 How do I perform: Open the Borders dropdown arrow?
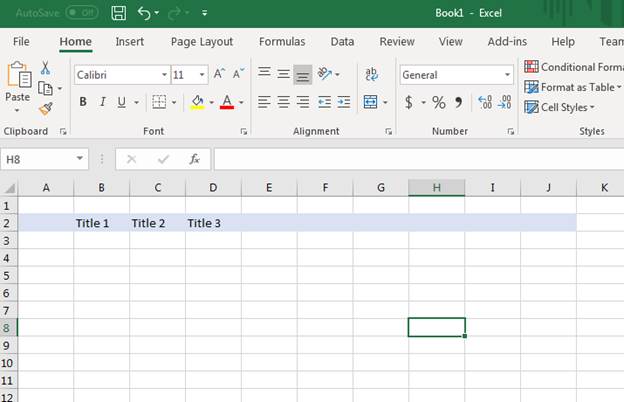point(174,103)
